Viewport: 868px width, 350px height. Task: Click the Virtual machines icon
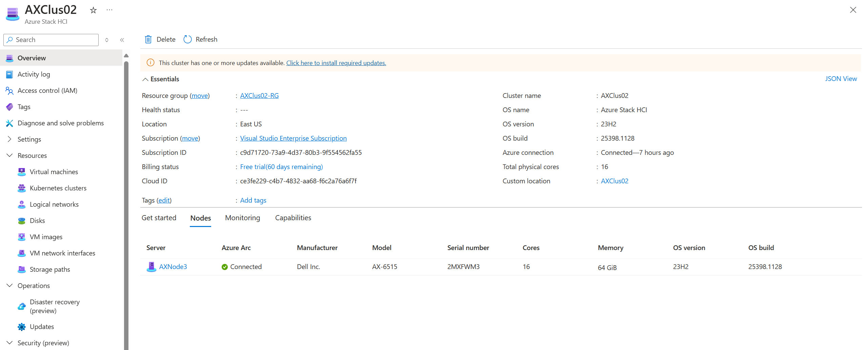click(x=22, y=172)
